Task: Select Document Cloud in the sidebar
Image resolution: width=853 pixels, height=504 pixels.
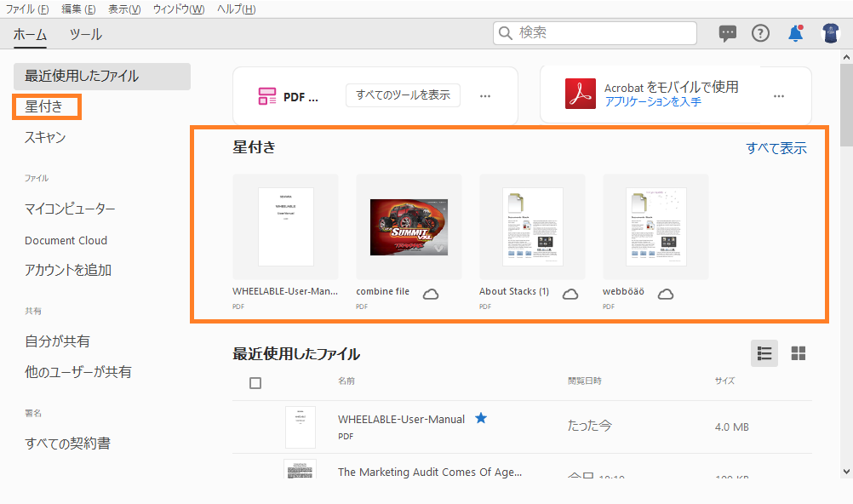Action: click(x=66, y=241)
